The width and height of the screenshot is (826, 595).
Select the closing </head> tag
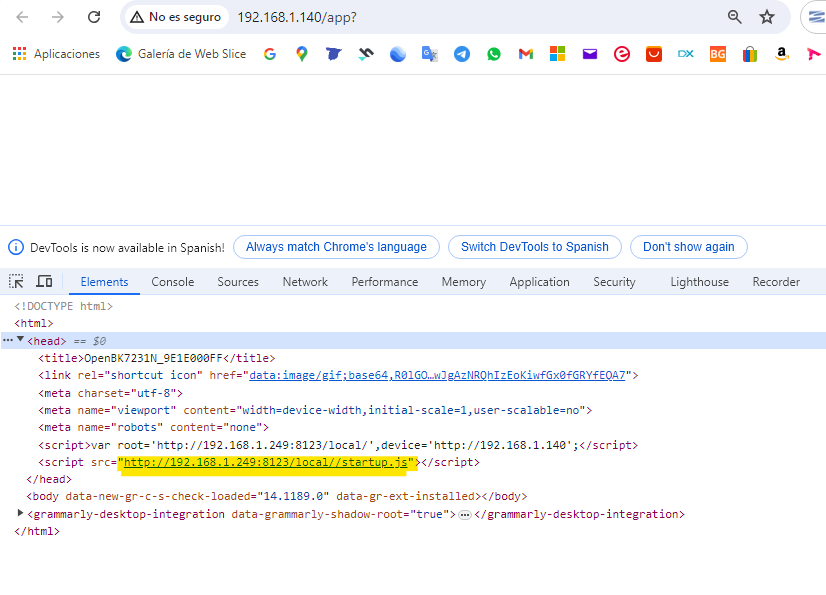(x=49, y=479)
